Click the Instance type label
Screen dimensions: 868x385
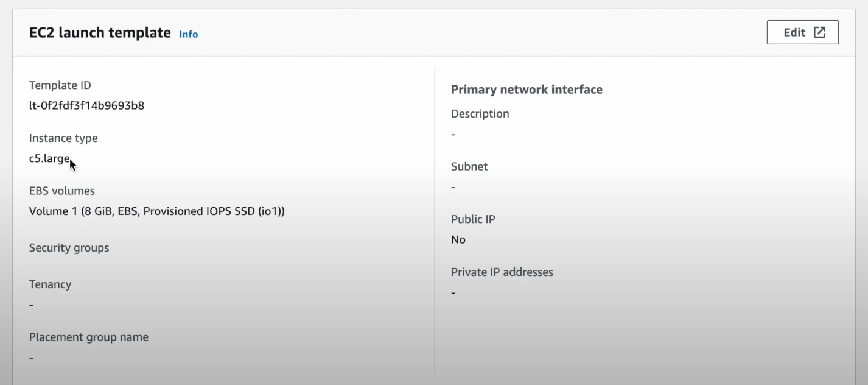(63, 138)
